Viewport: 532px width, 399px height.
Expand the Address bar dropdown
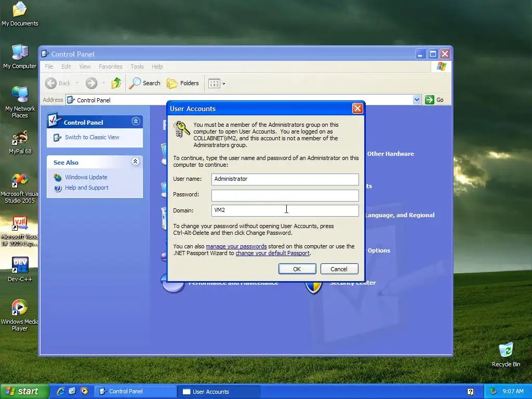pyautogui.click(x=417, y=100)
